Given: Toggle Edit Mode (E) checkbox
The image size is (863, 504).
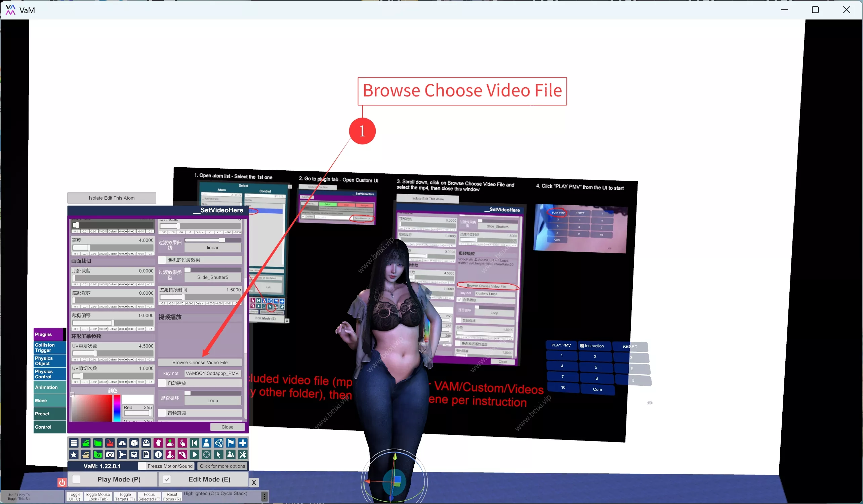Looking at the screenshot, I should pos(167,479).
